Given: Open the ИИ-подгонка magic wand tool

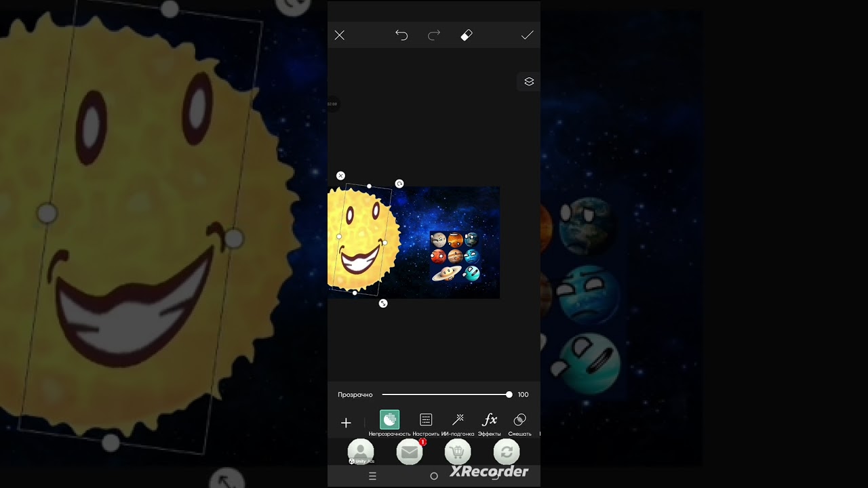Looking at the screenshot, I should pos(458,424).
